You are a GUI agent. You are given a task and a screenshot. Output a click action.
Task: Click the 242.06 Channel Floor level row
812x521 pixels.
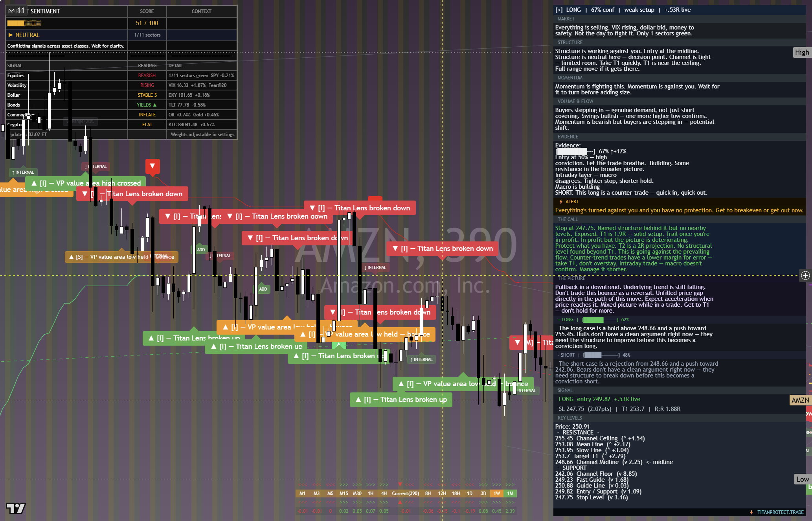tap(596, 474)
